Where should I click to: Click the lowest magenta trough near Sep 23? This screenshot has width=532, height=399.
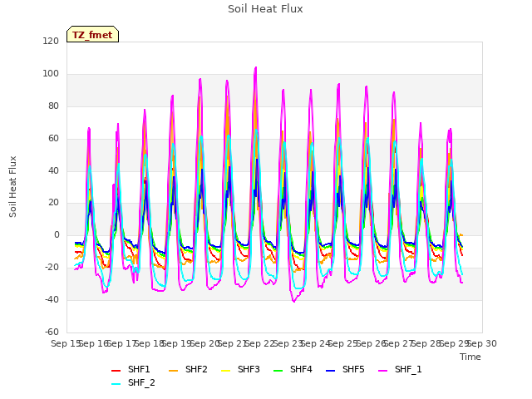click(293, 301)
